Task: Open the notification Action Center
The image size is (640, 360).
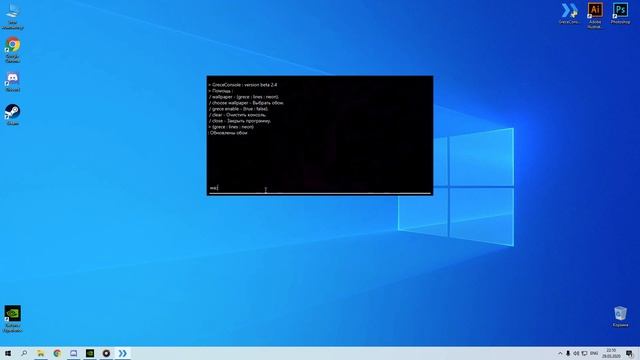Action: click(630, 353)
